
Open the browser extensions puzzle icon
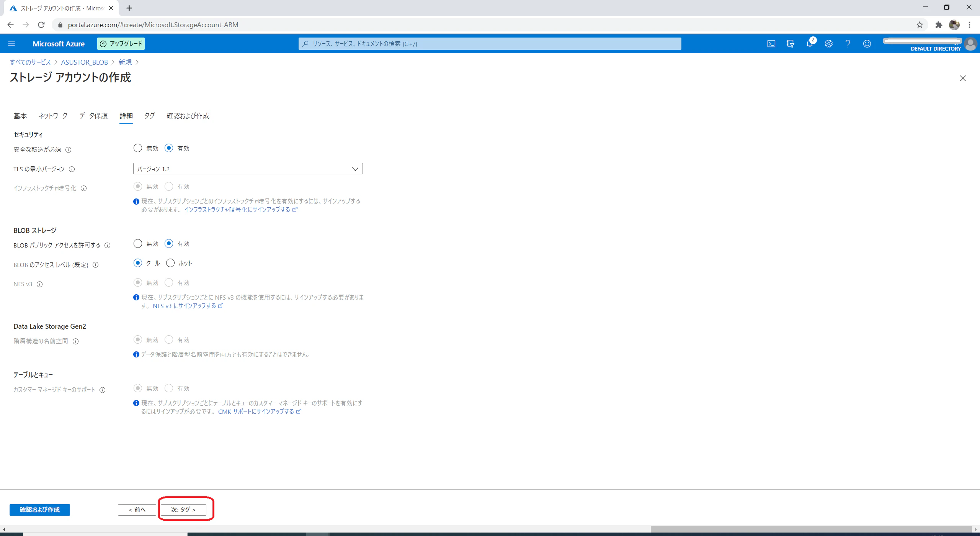[939, 25]
